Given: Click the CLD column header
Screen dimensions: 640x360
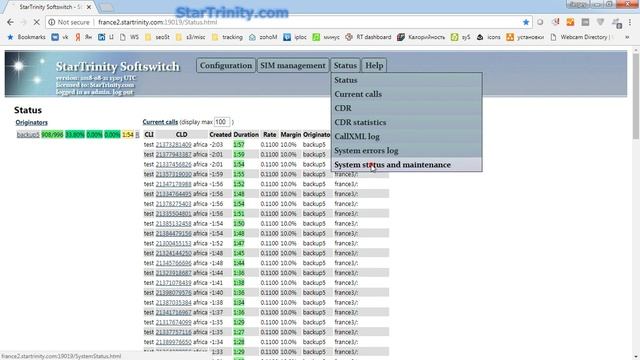Looking at the screenshot, I should pyautogui.click(x=182, y=134).
